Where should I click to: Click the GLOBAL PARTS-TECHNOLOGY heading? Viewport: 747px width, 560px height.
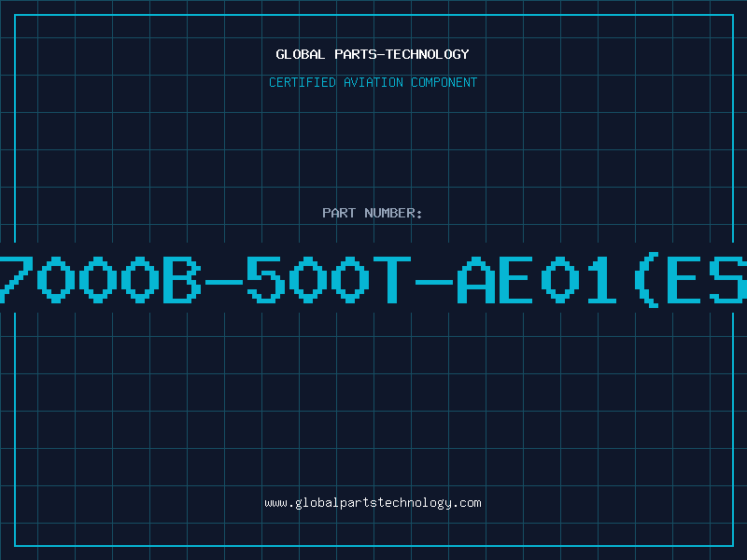(x=373, y=54)
